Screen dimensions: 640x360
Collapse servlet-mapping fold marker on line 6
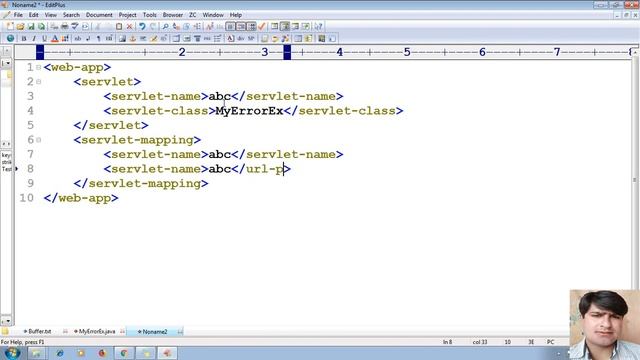click(x=38, y=140)
